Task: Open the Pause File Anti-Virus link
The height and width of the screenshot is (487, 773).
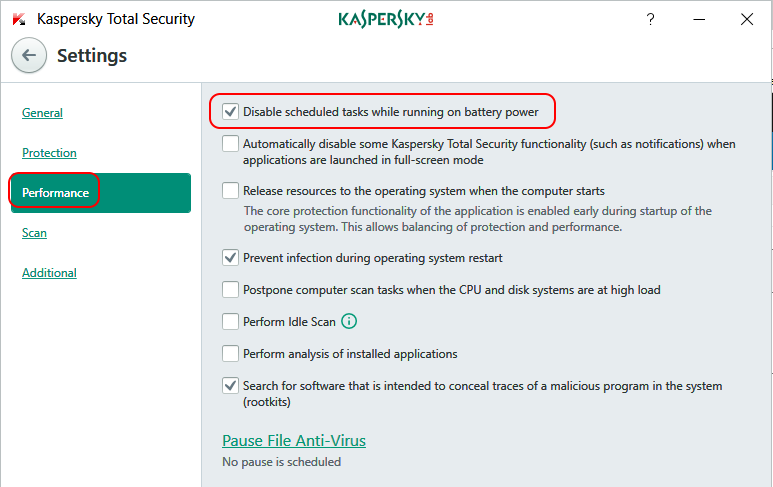Action: [x=294, y=441]
